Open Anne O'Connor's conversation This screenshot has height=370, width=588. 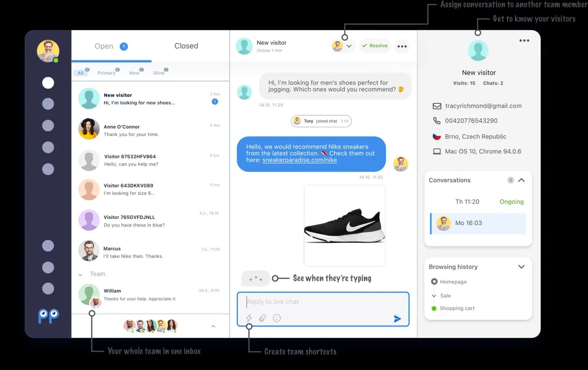point(150,130)
